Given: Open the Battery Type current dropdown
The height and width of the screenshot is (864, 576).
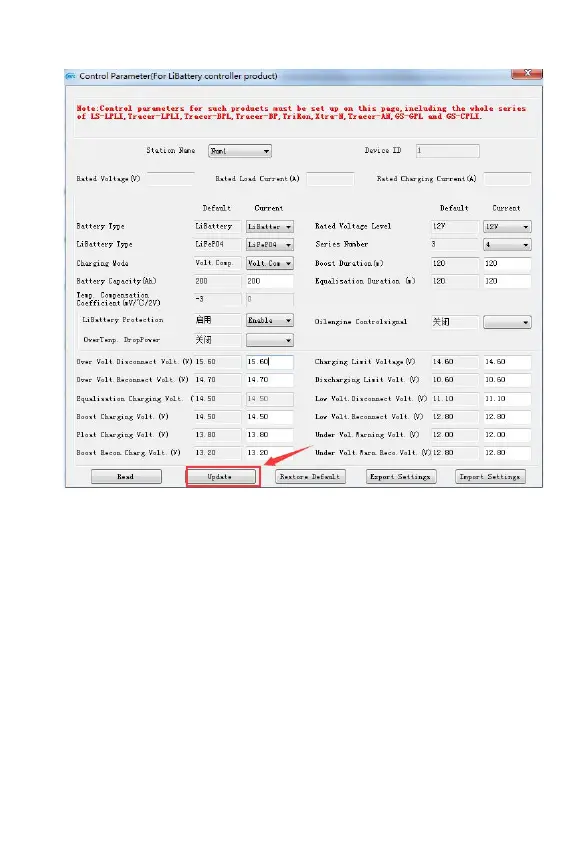Looking at the screenshot, I should click(x=270, y=226).
